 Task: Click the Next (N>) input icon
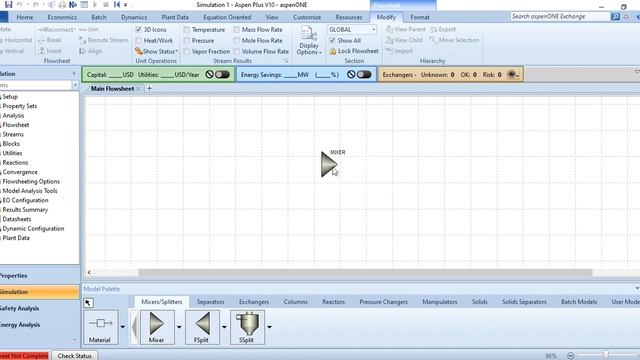(x=73, y=5)
